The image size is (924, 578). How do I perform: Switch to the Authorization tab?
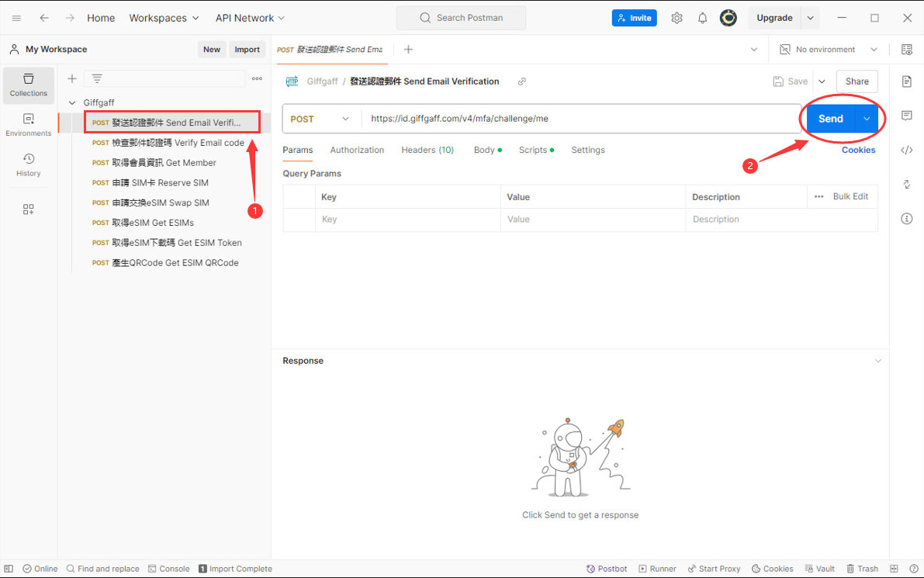(x=357, y=150)
